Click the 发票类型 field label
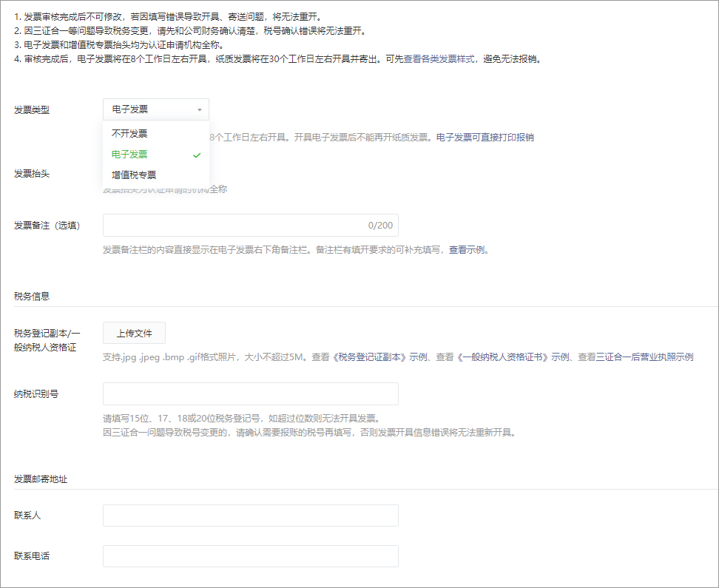The width and height of the screenshot is (719, 588). (32, 110)
